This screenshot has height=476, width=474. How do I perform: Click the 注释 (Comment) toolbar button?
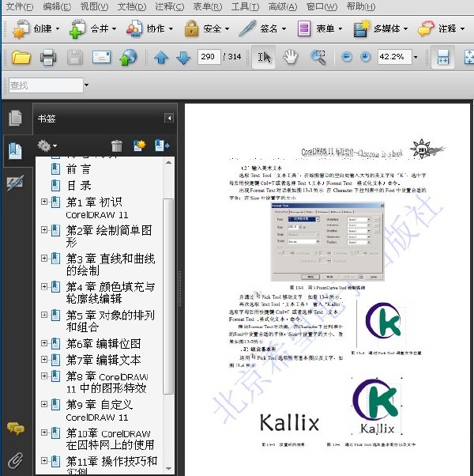click(442, 28)
